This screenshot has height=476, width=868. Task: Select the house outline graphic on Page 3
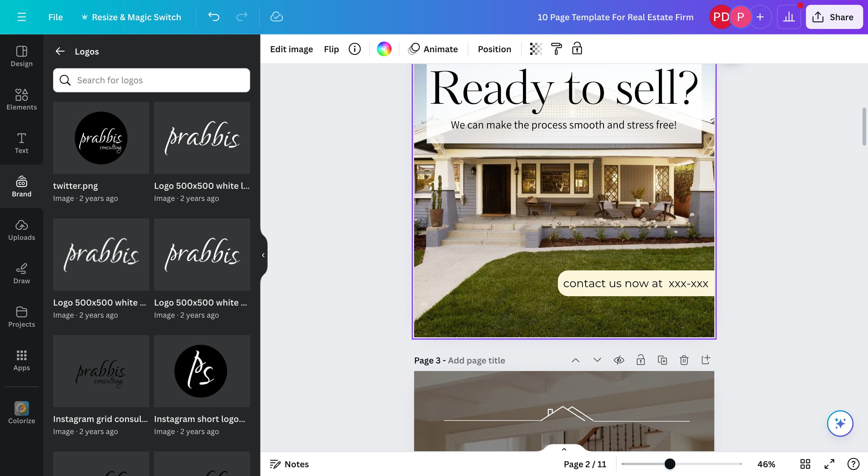pyautogui.click(x=567, y=414)
